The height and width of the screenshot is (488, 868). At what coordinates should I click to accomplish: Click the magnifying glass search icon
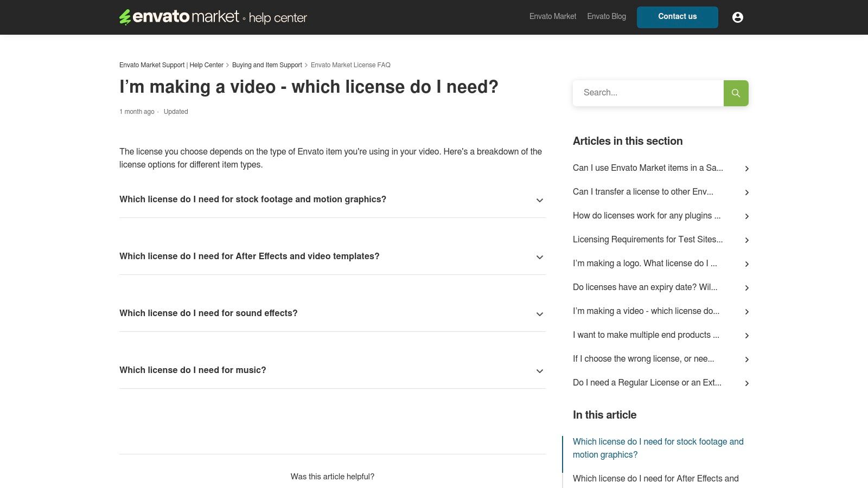736,93
